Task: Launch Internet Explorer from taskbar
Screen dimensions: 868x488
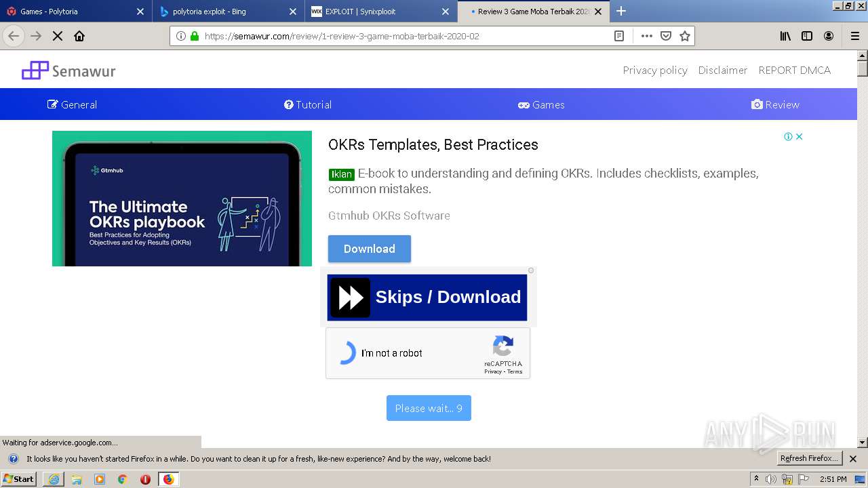Action: 54,479
